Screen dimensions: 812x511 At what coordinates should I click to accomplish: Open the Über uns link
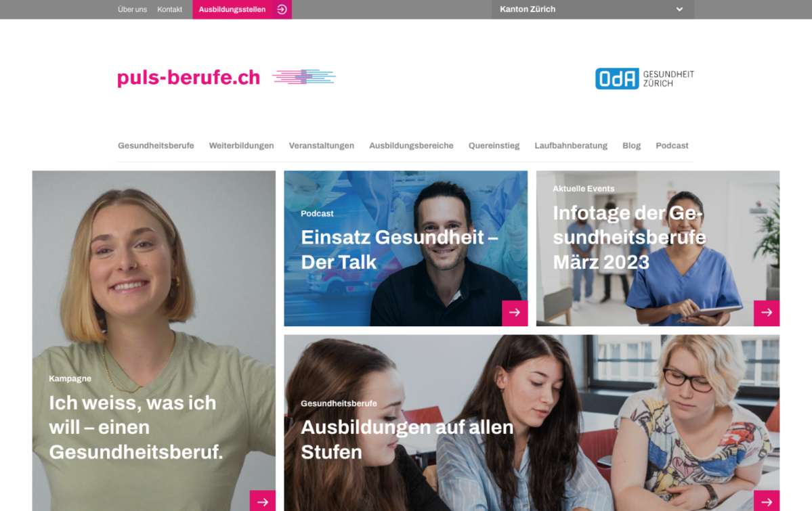coord(132,9)
